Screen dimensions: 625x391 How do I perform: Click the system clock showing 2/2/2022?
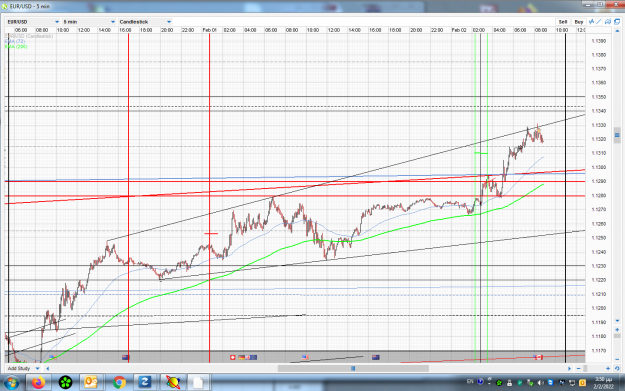click(603, 383)
